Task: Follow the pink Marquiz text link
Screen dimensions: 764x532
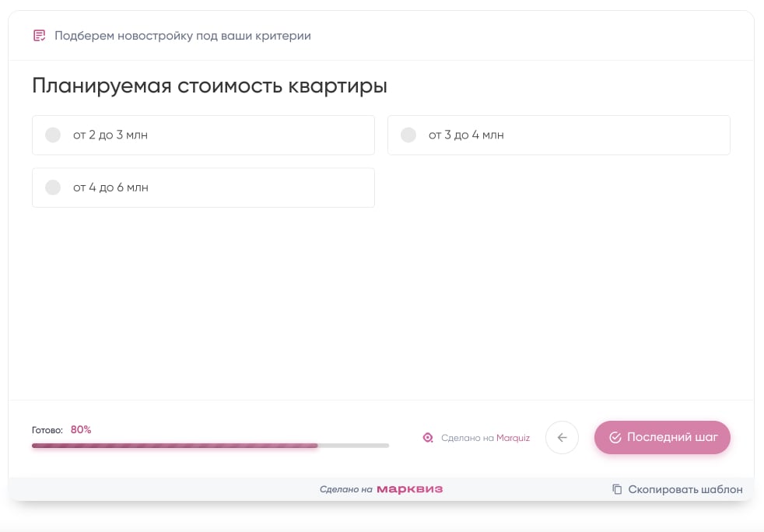Action: (x=513, y=438)
